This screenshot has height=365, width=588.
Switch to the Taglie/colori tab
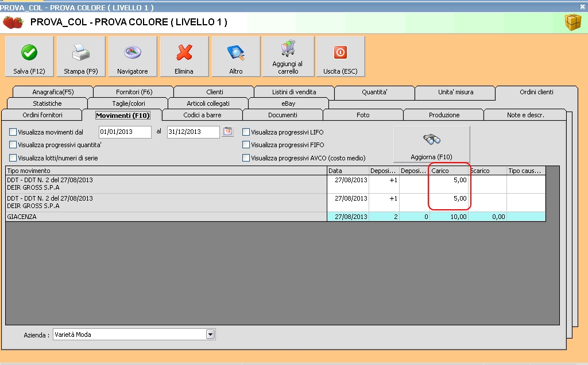tap(128, 103)
